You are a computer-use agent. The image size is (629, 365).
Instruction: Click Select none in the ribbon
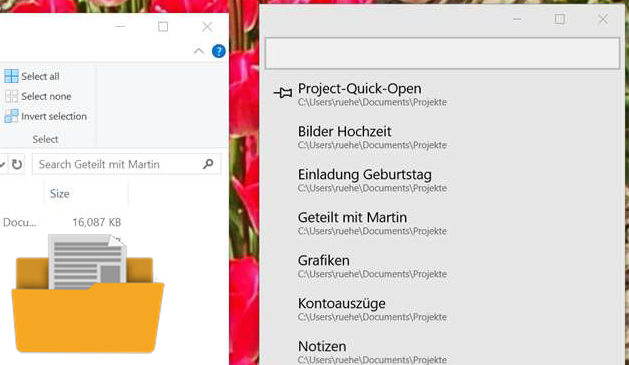point(38,96)
